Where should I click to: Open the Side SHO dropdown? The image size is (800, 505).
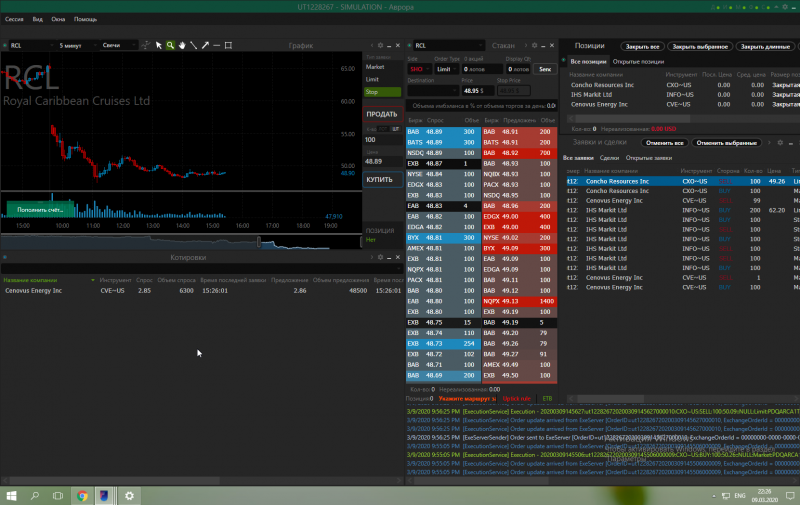point(419,69)
